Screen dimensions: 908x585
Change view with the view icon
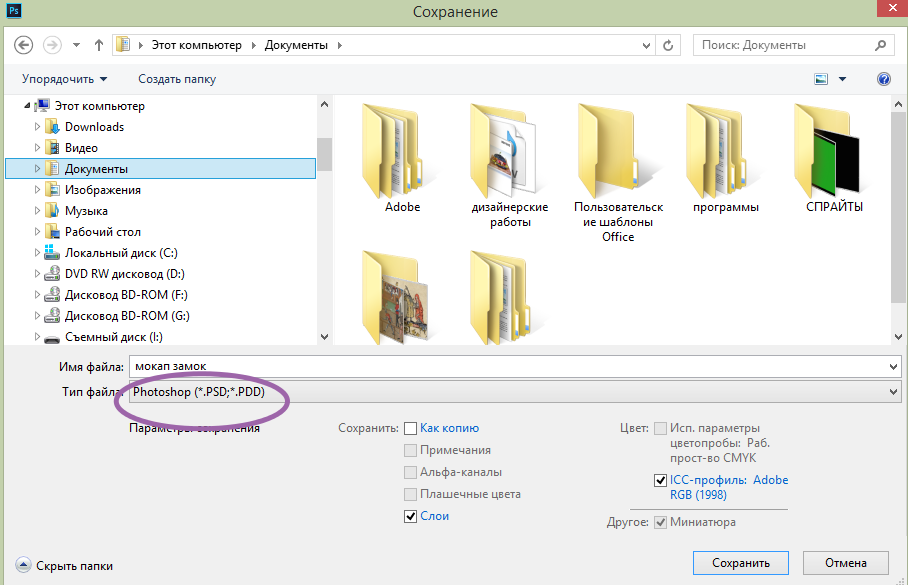tap(821, 79)
